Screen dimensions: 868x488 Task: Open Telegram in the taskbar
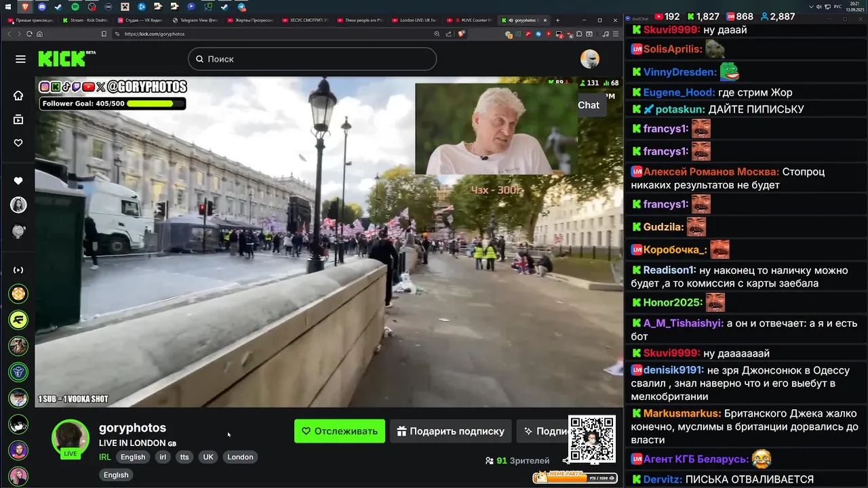coord(241,7)
